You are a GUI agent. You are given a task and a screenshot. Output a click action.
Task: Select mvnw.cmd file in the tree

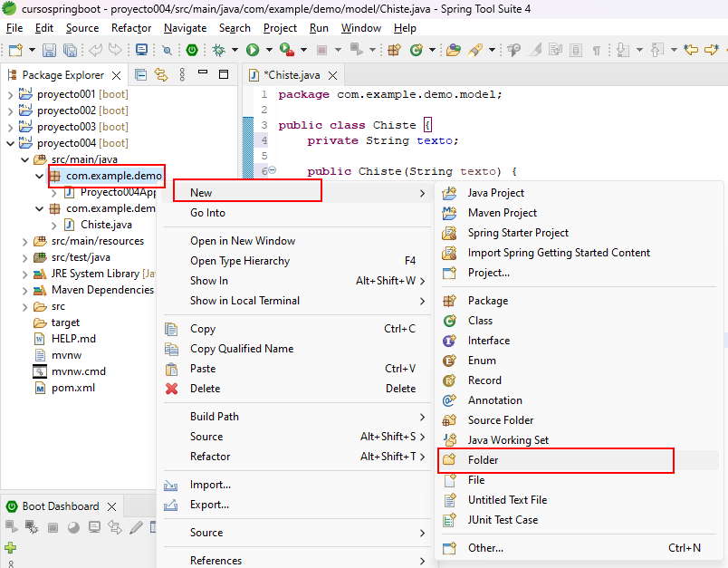point(79,371)
